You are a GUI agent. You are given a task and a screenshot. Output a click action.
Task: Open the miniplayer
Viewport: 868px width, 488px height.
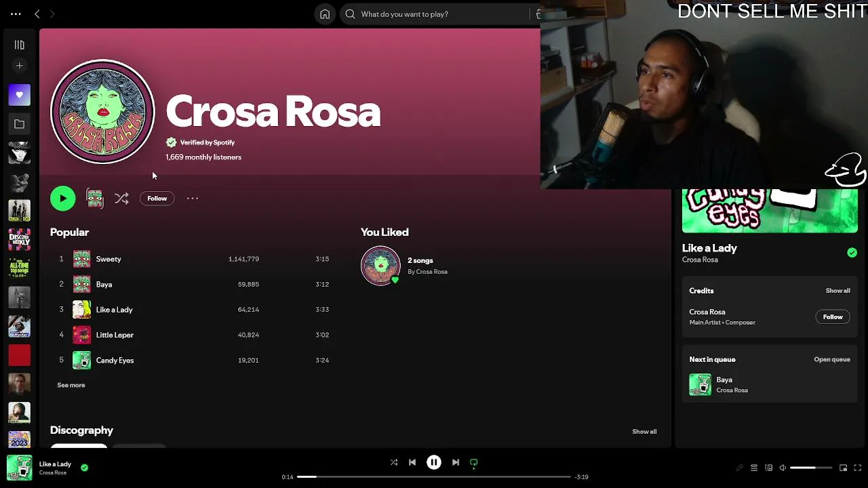click(843, 468)
